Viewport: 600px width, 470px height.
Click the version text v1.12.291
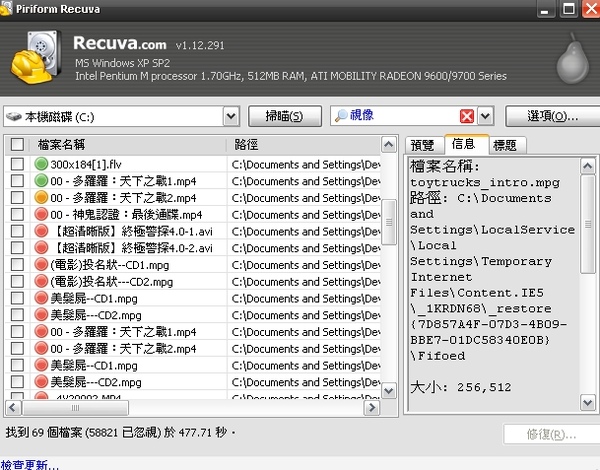tap(200, 45)
